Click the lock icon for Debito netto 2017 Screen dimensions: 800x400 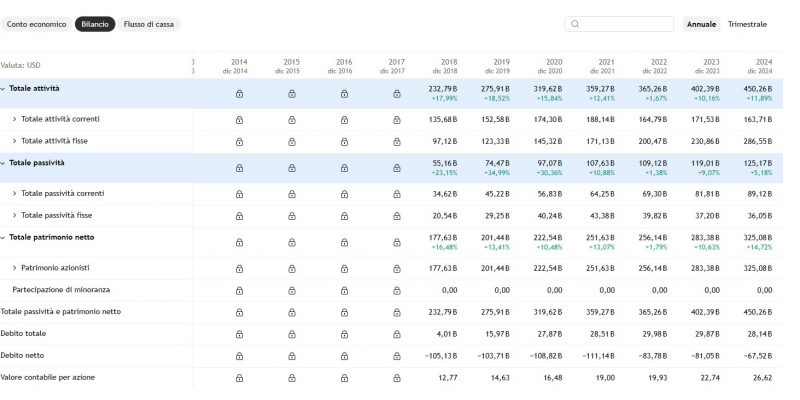[x=395, y=356]
